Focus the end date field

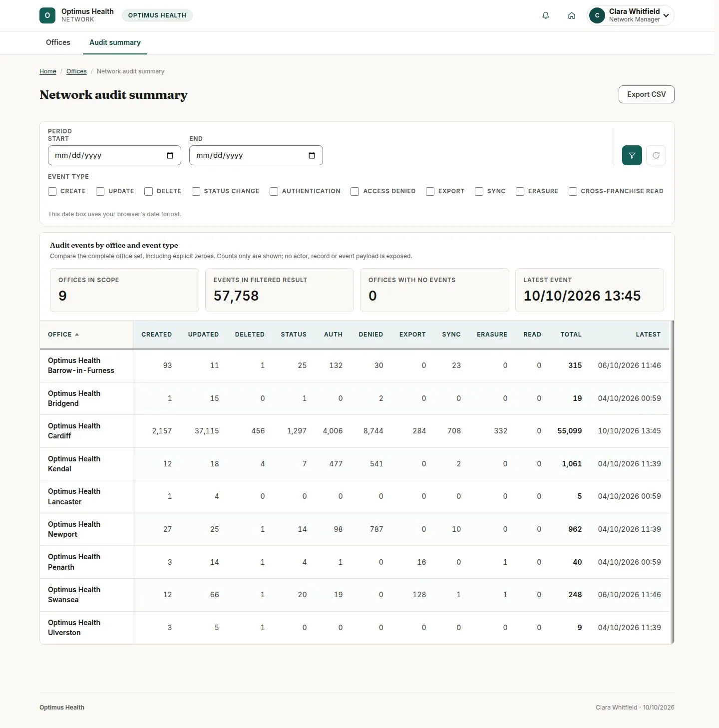coord(256,155)
